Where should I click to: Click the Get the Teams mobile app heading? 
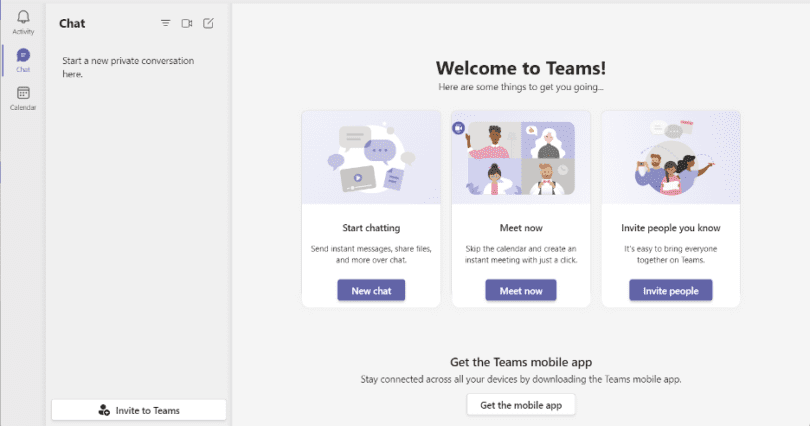click(521, 362)
